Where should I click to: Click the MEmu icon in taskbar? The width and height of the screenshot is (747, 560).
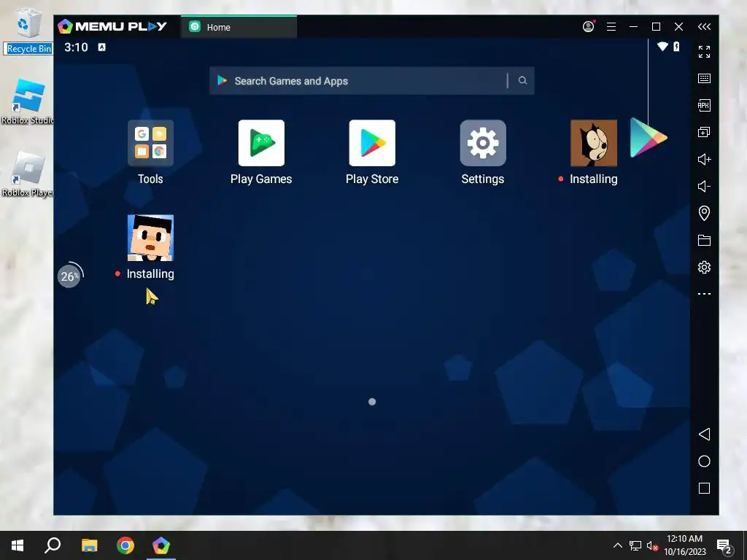[161, 545]
